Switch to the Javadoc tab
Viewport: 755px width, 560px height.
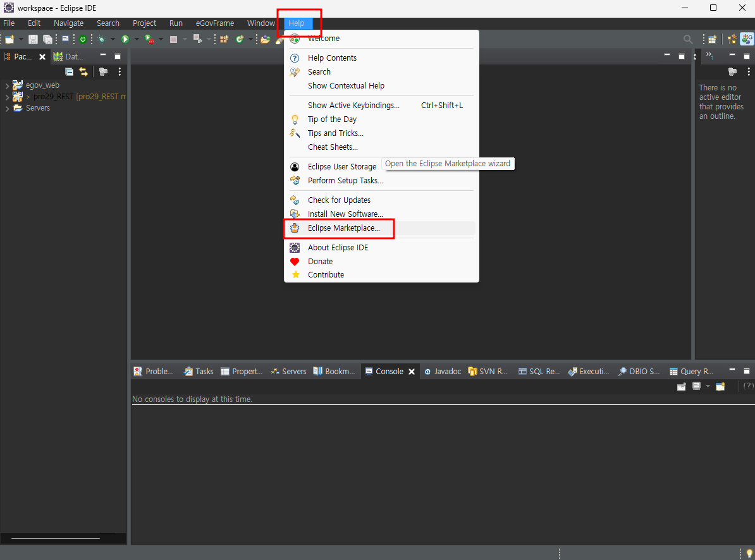(443, 372)
